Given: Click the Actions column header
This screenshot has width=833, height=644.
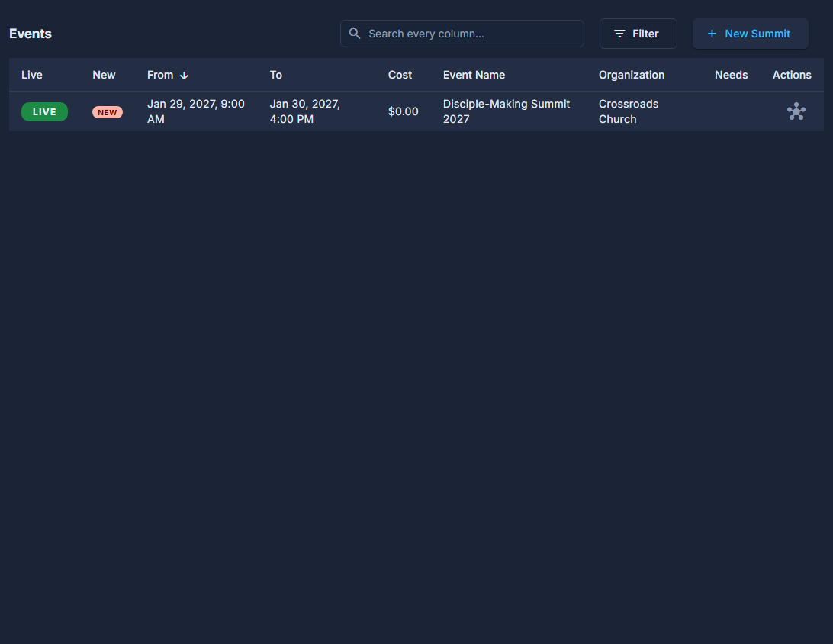Looking at the screenshot, I should [792, 75].
